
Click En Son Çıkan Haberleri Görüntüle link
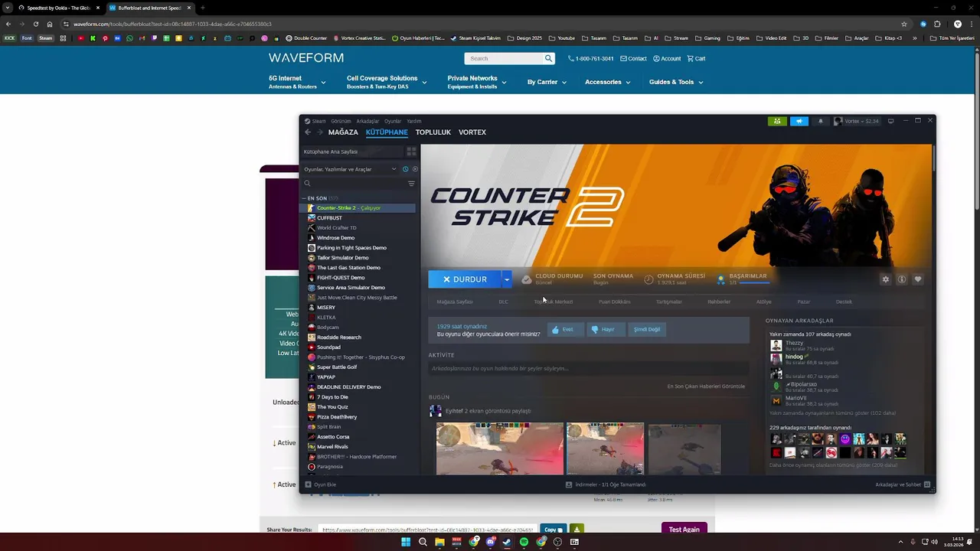tap(706, 386)
